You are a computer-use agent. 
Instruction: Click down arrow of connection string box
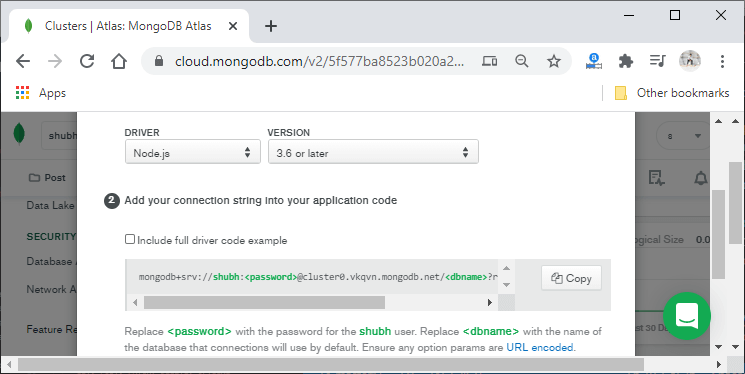click(x=506, y=285)
